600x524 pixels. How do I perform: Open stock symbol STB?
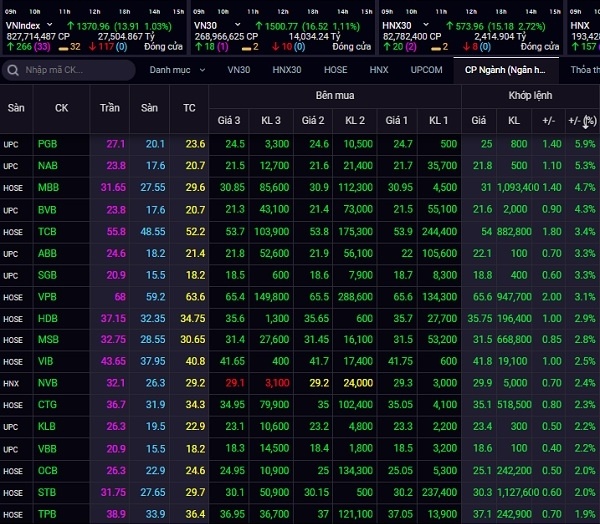(47, 492)
